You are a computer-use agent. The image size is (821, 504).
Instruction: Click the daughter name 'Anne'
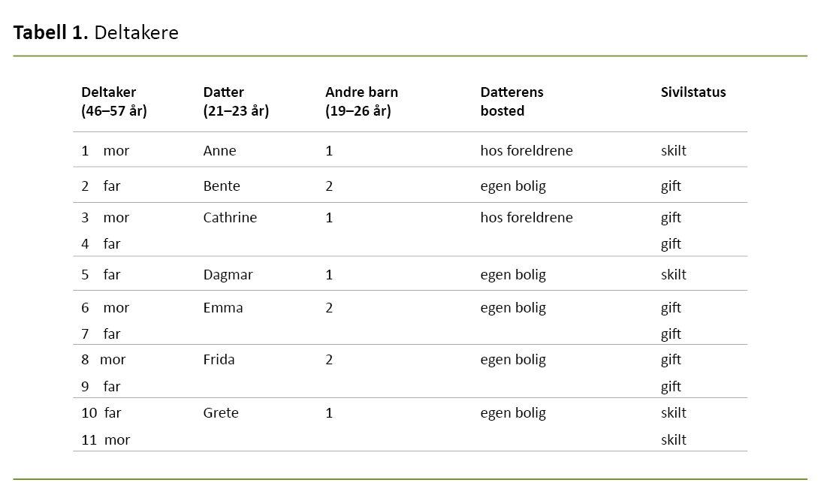219,151
